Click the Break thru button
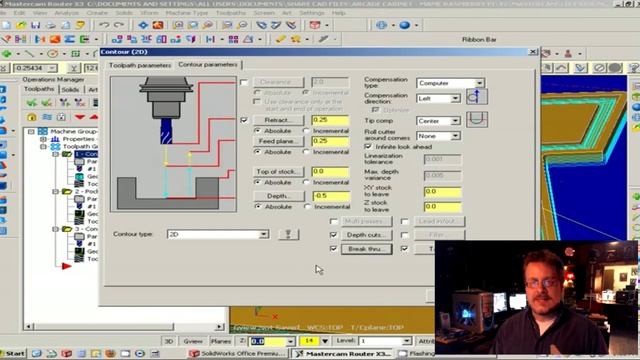This screenshot has width=640, height=360. tap(367, 249)
